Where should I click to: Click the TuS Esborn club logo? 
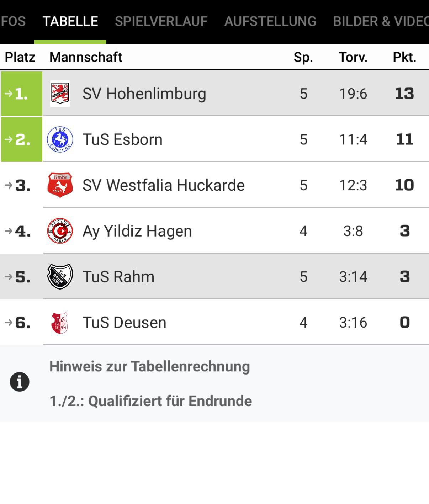coord(60,139)
